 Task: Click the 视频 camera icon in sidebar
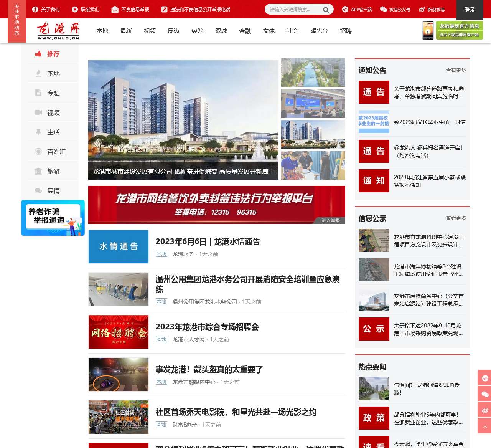38,112
